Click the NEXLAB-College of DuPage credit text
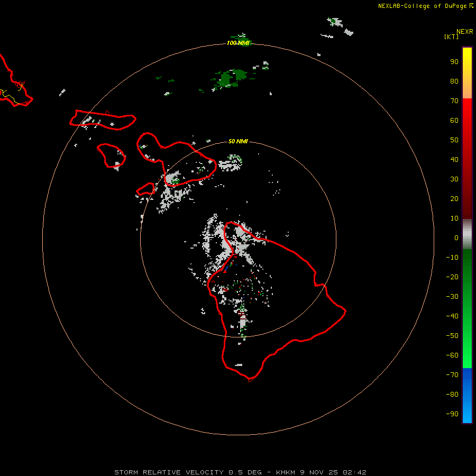 pos(425,6)
